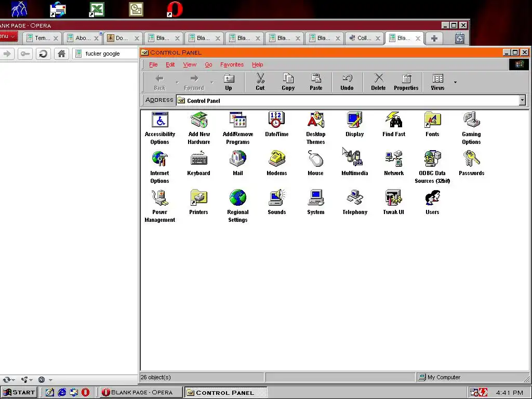Open the Help menu
Screen dimensions: 532x399
coord(258,64)
